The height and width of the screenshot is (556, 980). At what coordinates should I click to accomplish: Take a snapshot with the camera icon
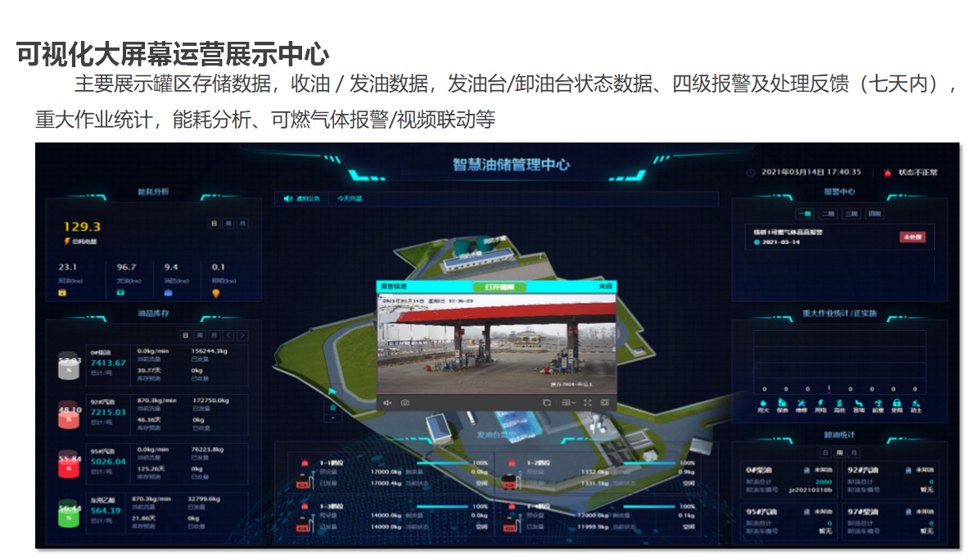(x=405, y=402)
